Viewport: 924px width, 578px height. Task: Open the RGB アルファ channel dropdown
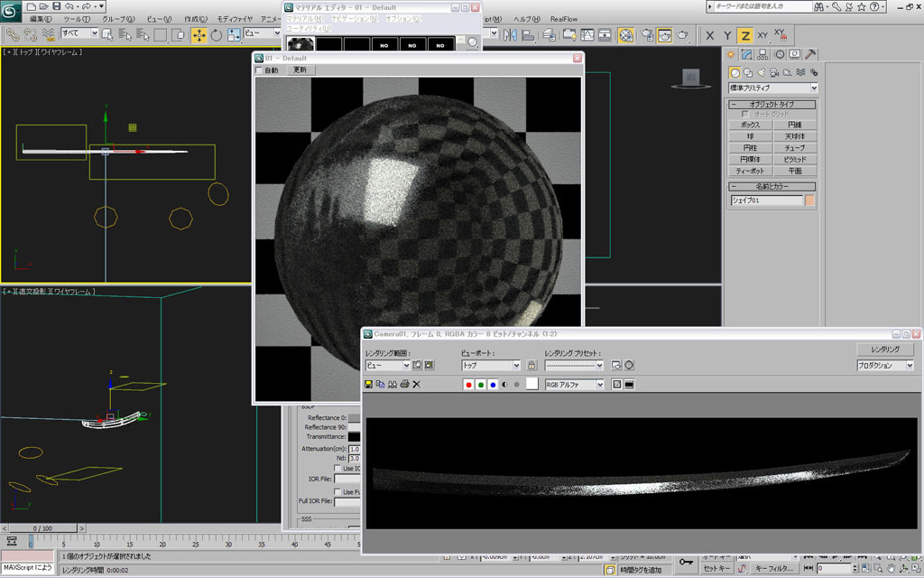[574, 384]
